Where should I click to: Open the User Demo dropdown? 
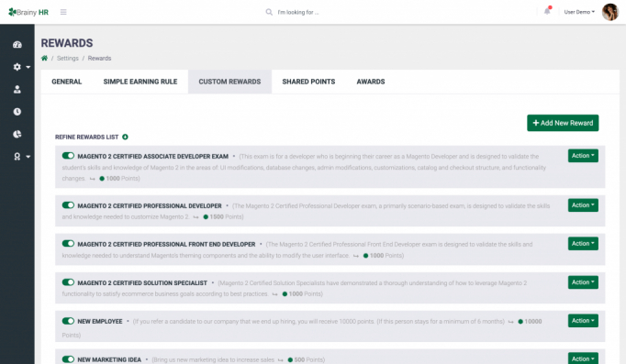pyautogui.click(x=579, y=12)
